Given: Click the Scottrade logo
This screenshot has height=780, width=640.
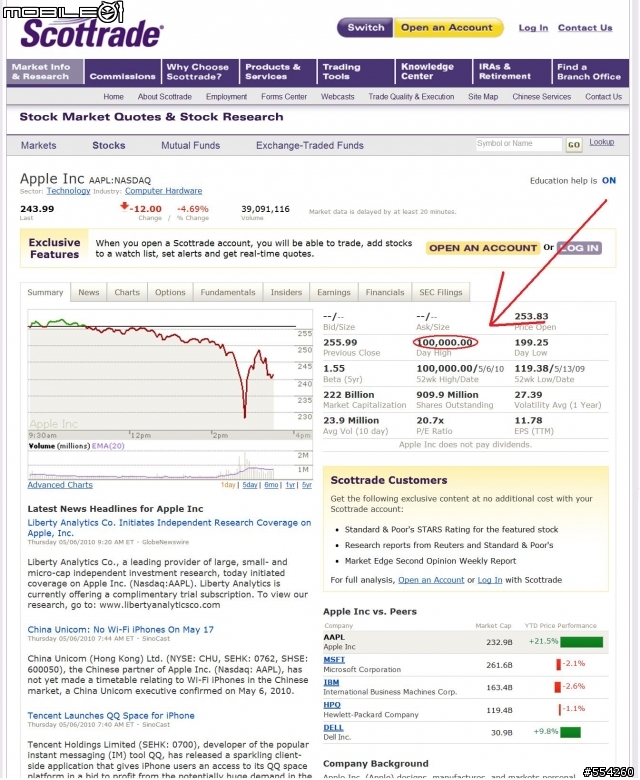Looking at the screenshot, I should (x=92, y=33).
